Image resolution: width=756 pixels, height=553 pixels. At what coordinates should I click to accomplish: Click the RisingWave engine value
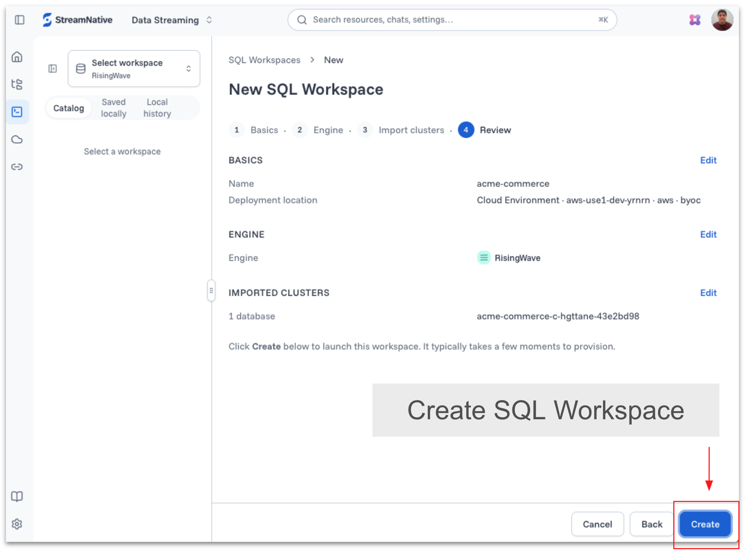[517, 258]
